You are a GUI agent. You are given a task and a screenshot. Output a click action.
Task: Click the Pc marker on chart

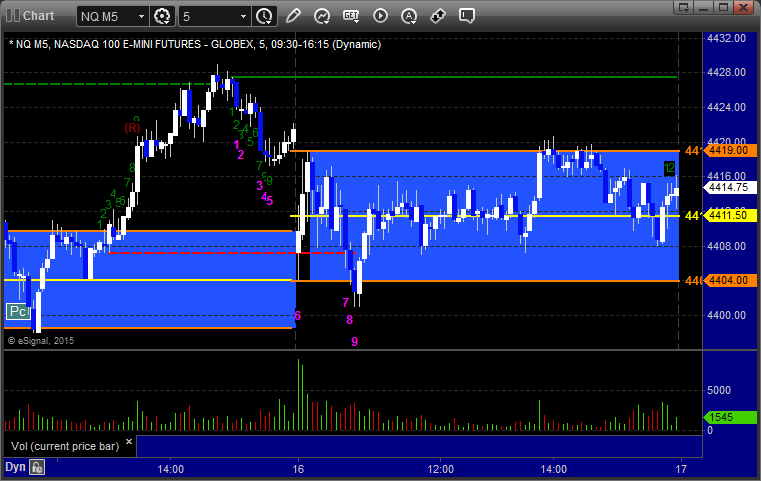tap(18, 311)
